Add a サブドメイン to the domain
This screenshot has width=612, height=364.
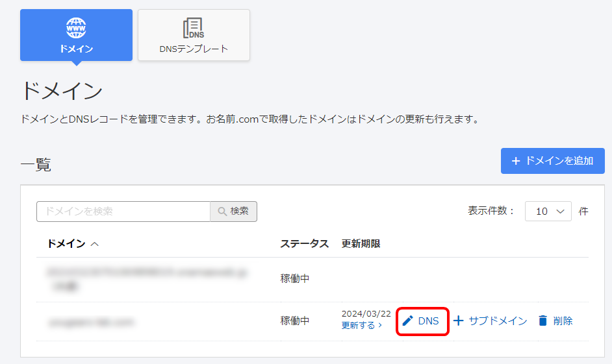tap(491, 321)
